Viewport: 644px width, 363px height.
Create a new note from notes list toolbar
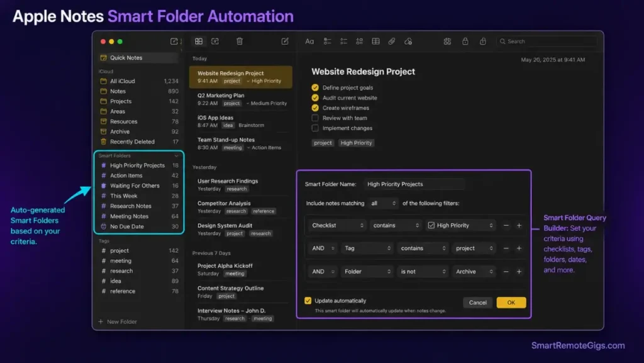285,41
